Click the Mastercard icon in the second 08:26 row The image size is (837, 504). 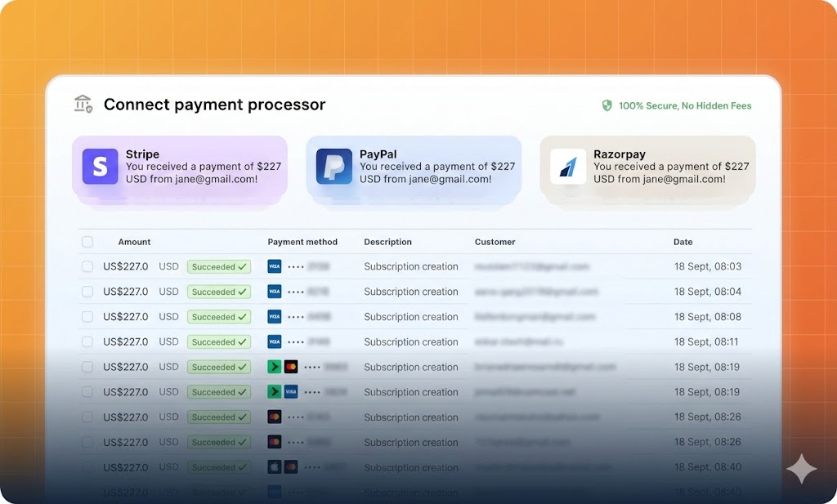[x=275, y=442]
